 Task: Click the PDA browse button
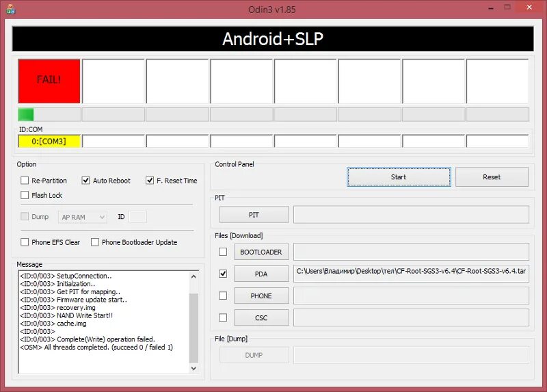point(261,274)
